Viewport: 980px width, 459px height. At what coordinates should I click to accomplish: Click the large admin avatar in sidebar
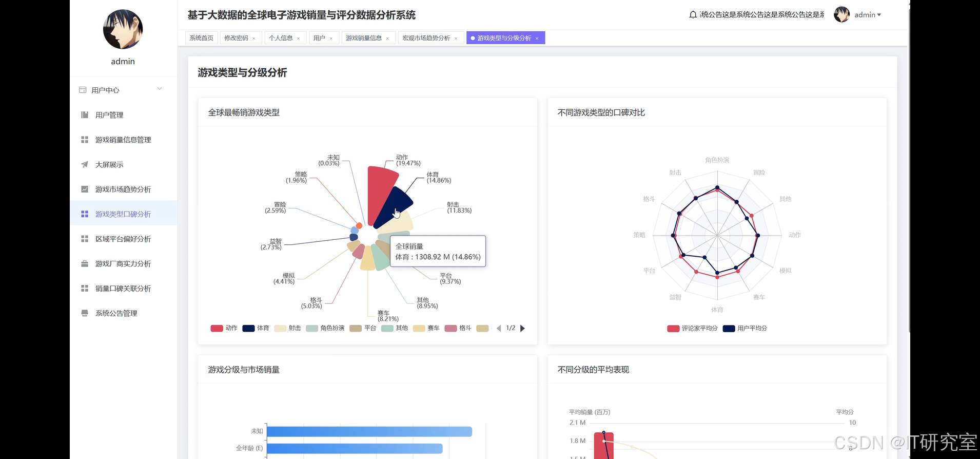coord(123,29)
